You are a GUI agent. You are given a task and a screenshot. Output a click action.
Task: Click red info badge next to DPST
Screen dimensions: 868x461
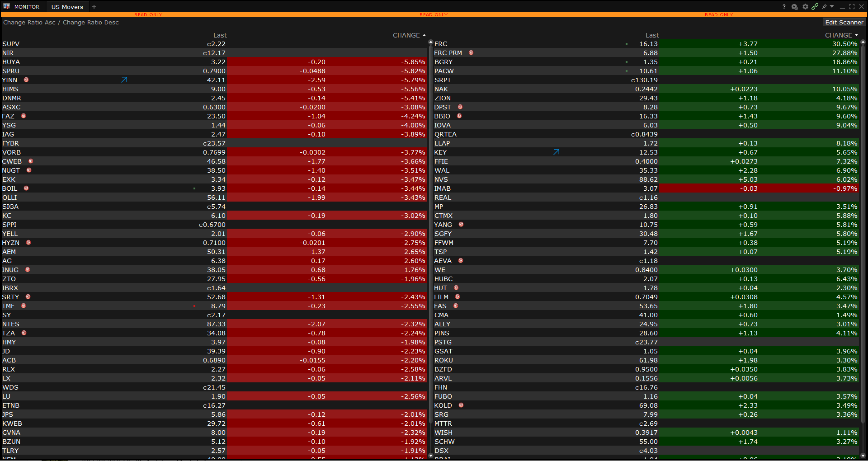[460, 107]
